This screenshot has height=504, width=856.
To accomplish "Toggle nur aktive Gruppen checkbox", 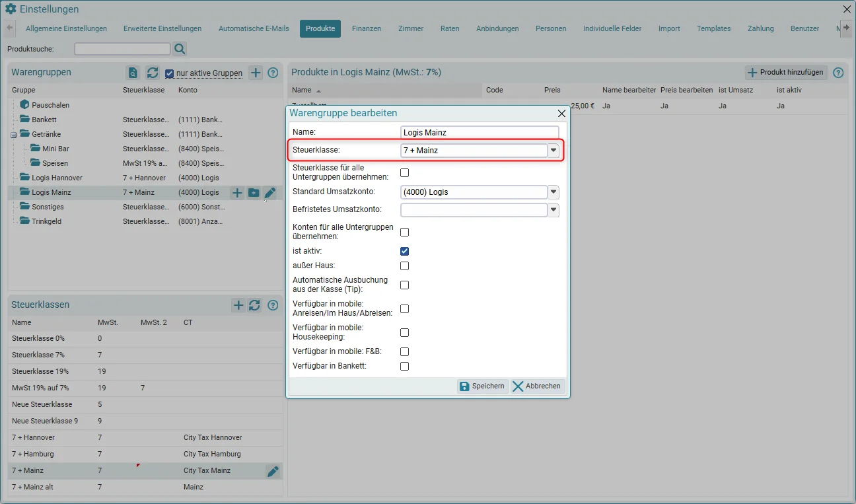I will pyautogui.click(x=170, y=73).
